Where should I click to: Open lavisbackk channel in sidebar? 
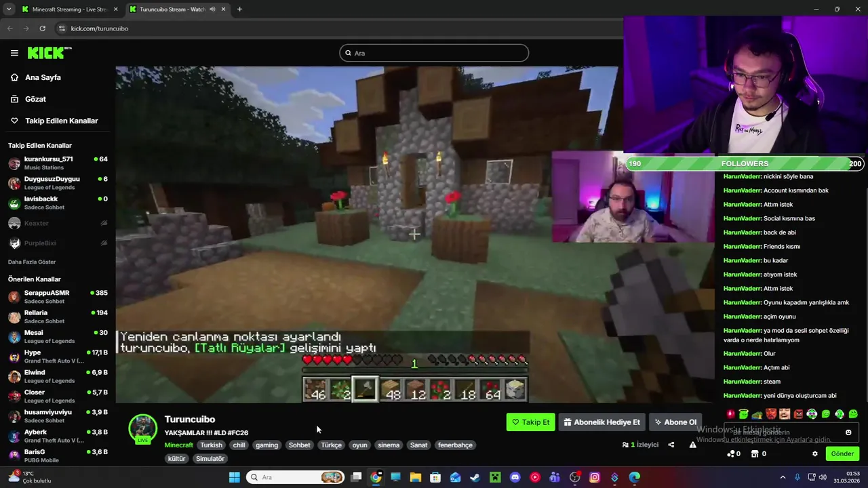58,203
